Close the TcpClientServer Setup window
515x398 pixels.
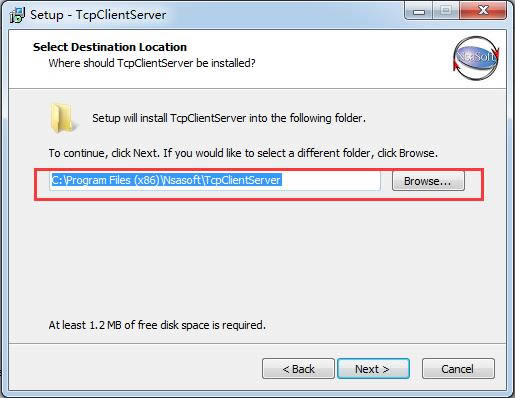pyautogui.click(x=483, y=11)
